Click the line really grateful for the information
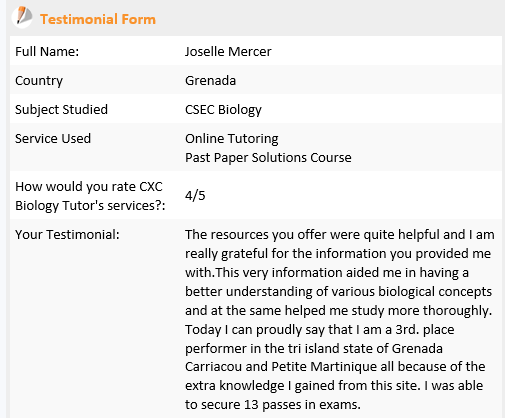This screenshot has width=505, height=418. pyautogui.click(x=338, y=254)
